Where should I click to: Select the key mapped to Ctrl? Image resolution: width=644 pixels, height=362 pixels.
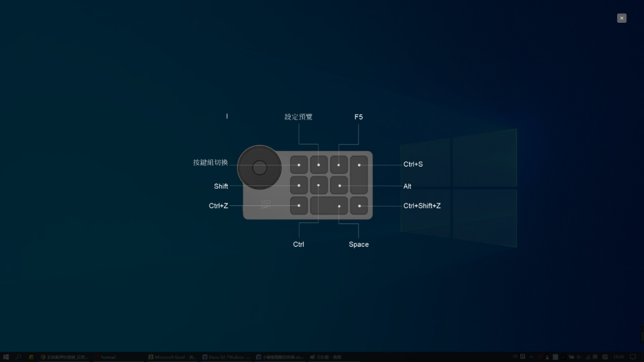[319, 186]
